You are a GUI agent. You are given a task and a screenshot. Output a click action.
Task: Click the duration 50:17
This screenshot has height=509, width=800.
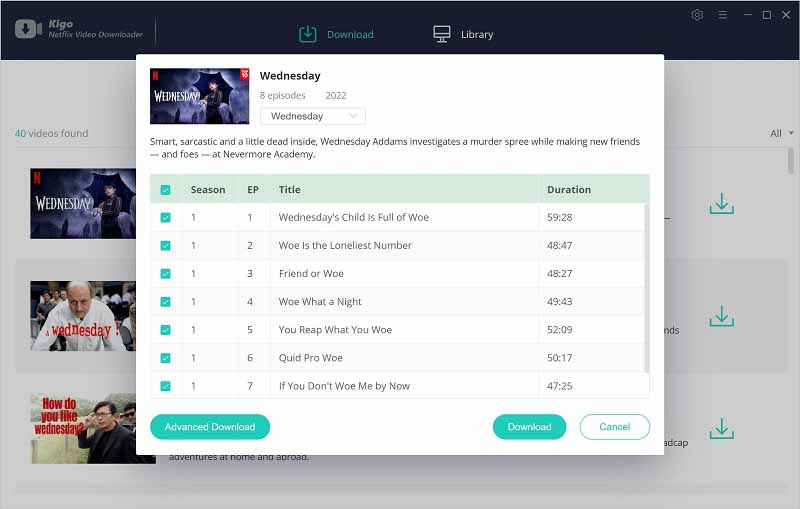click(560, 358)
